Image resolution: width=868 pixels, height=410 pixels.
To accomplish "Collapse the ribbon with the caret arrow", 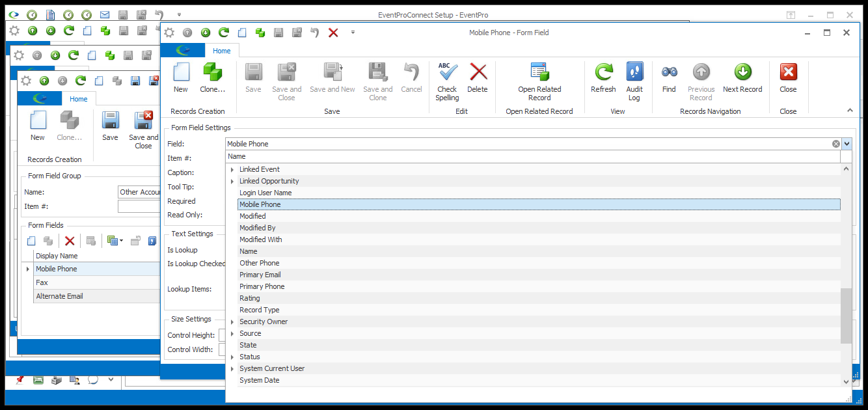I will point(850,111).
